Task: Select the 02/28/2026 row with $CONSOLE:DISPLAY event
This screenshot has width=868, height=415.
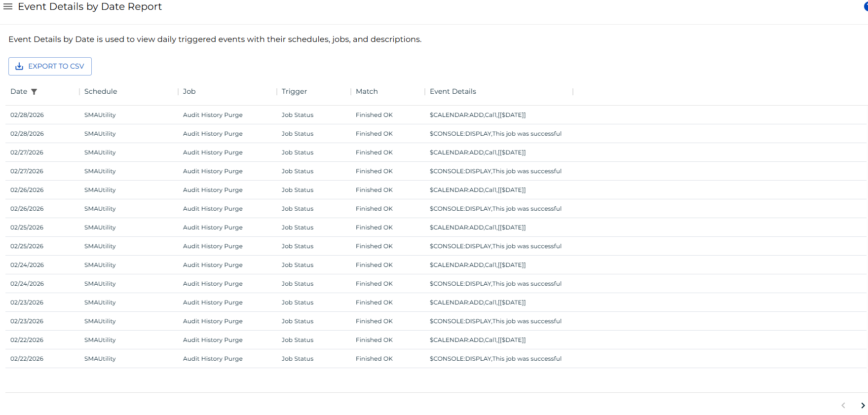Action: click(x=27, y=134)
